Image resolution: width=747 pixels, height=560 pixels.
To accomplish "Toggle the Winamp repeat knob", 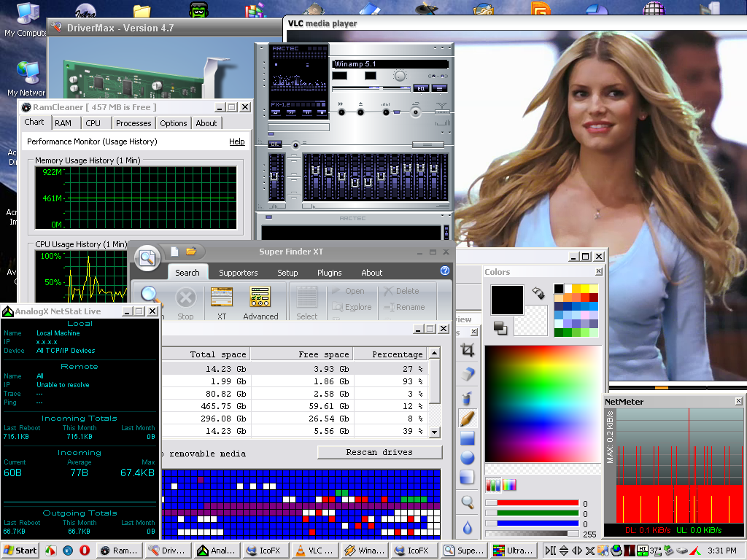I will 416,112.
